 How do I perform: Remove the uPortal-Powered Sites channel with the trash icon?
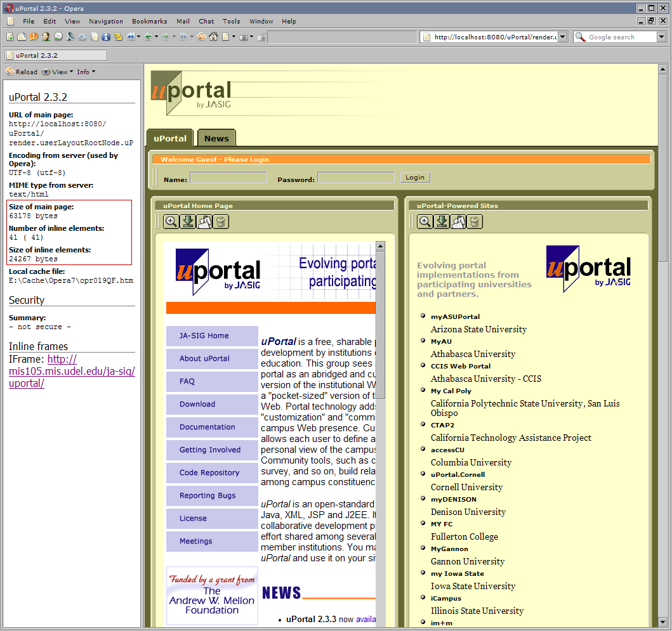pos(475,221)
